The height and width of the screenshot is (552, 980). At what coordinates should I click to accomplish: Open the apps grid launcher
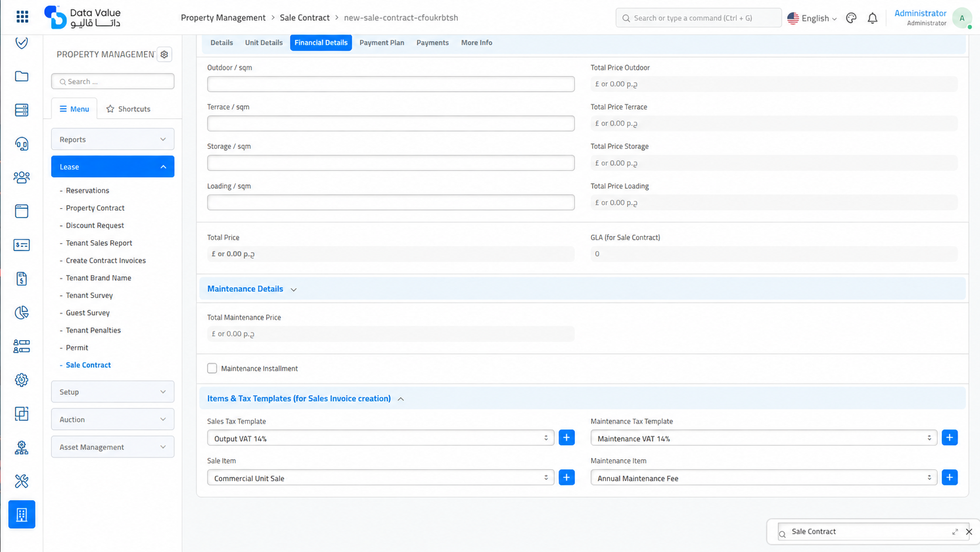[22, 16]
